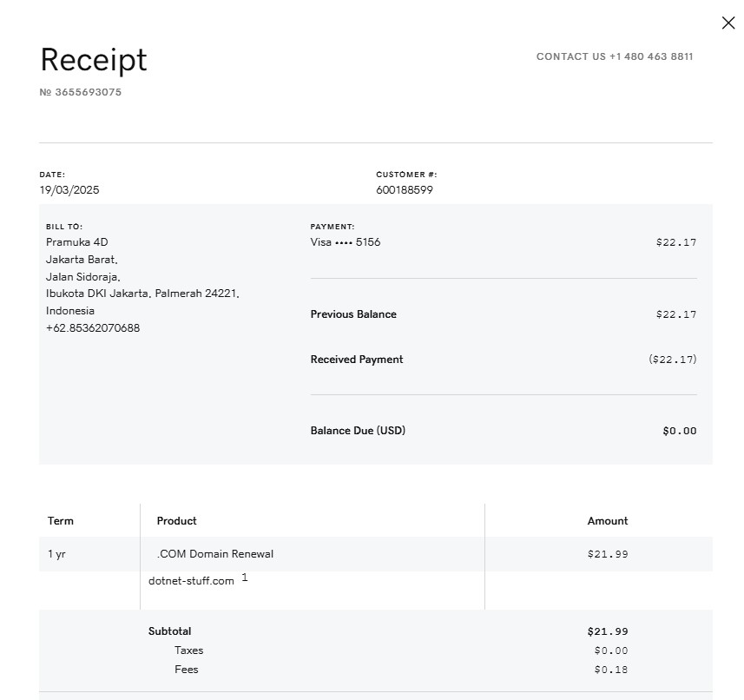Click the Receipt heading
744x700 pixels.
coord(94,60)
